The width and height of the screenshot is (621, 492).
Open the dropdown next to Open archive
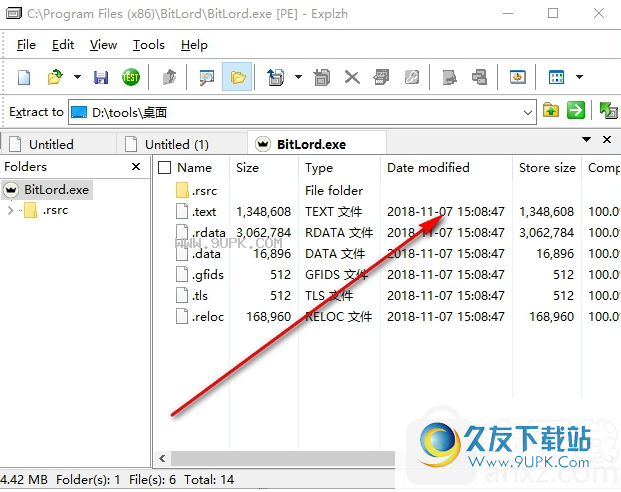coord(77,77)
